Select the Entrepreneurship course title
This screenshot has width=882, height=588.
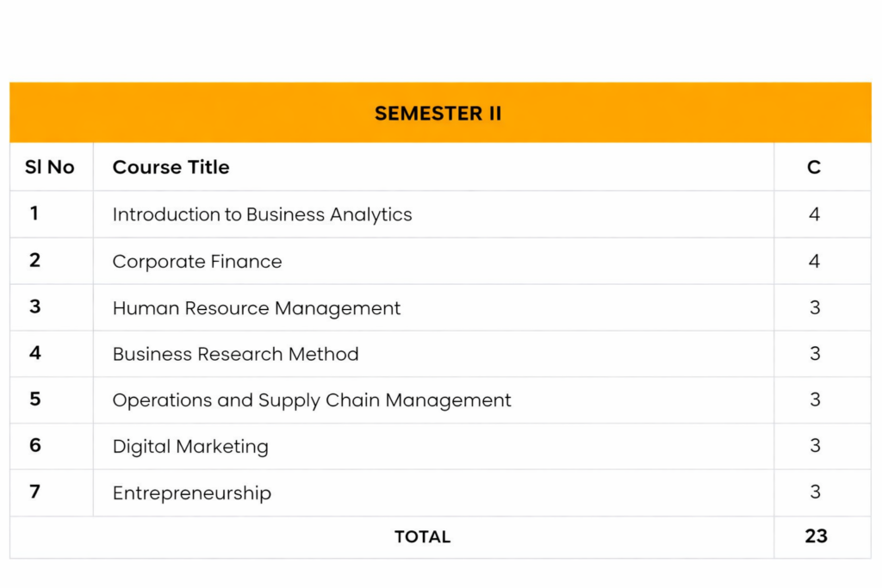(x=191, y=493)
